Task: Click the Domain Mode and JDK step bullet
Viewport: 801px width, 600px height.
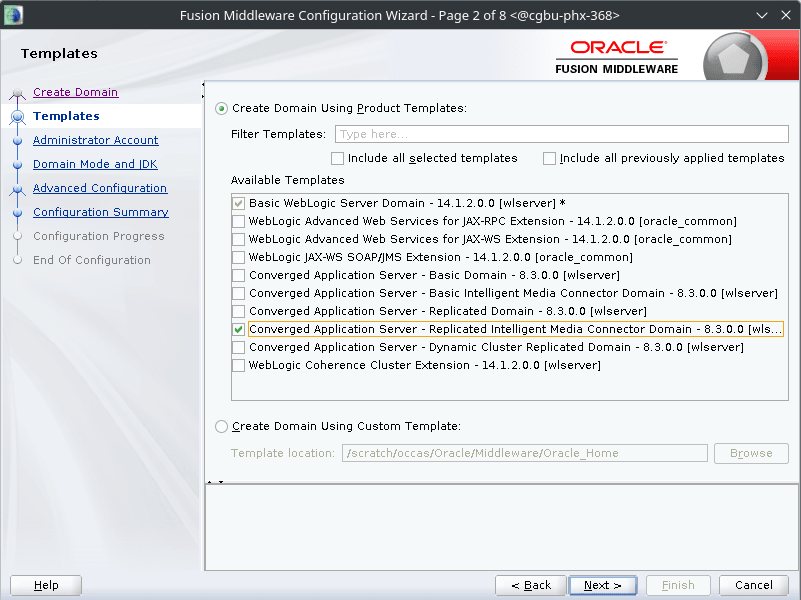Action: 18,164
